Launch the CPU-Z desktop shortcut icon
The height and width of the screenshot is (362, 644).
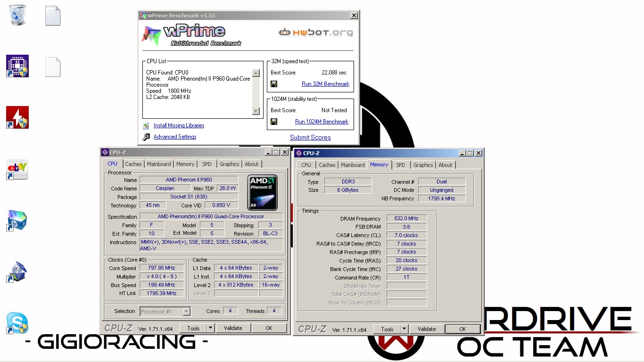coord(17,66)
